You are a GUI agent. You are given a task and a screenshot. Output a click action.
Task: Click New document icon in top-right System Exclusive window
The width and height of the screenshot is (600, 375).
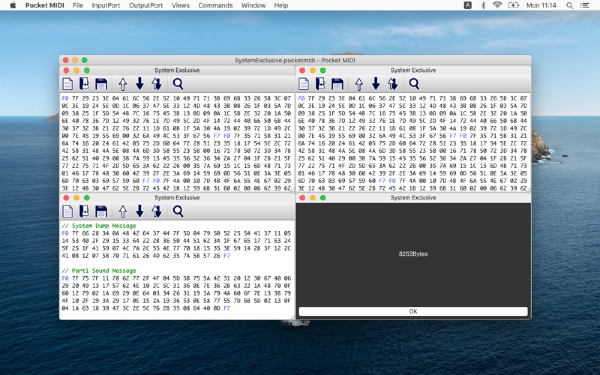pyautogui.click(x=304, y=84)
